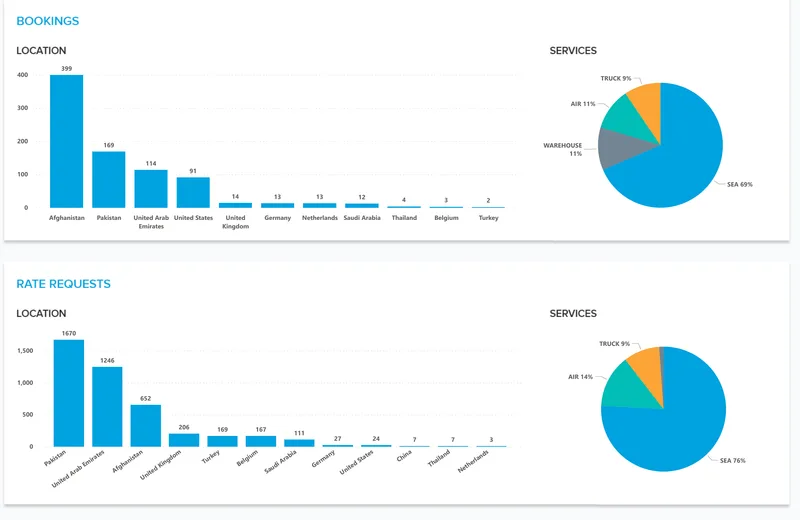Click the 'Germany' axis label in Bookings chart
This screenshot has width=800, height=520.
[x=278, y=217]
